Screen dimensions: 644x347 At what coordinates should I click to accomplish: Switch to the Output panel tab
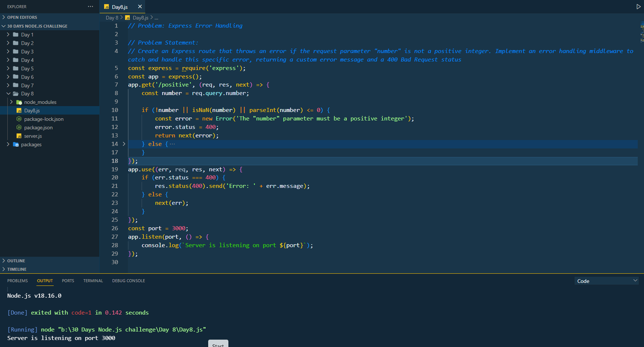[45, 281]
